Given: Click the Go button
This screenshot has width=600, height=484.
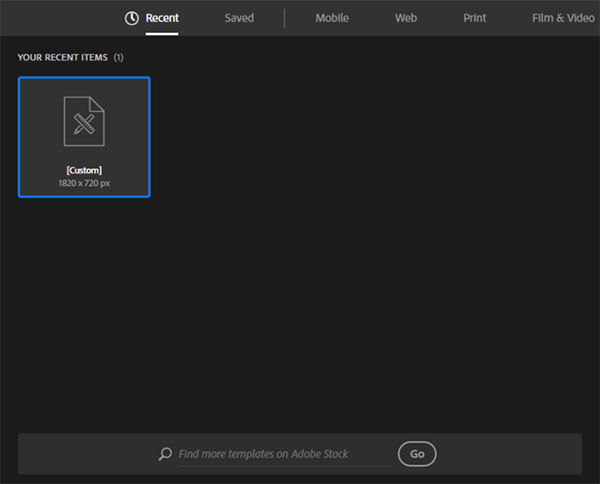Looking at the screenshot, I should [417, 454].
